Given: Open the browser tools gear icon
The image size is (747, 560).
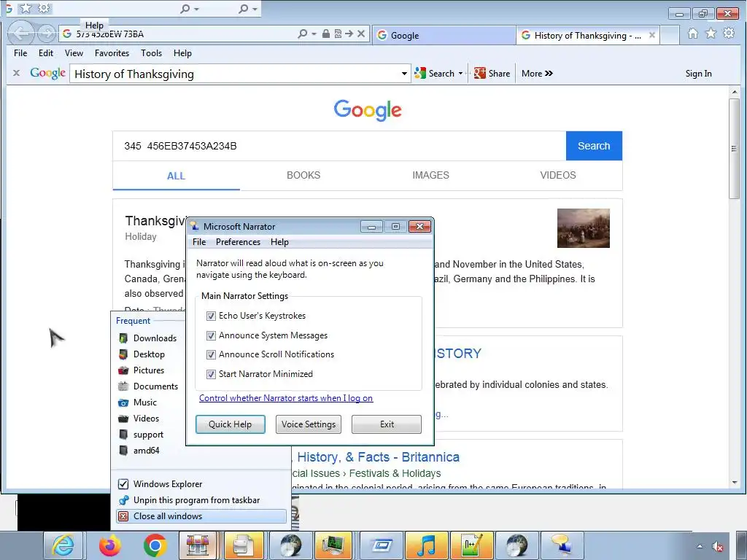Looking at the screenshot, I should [729, 34].
